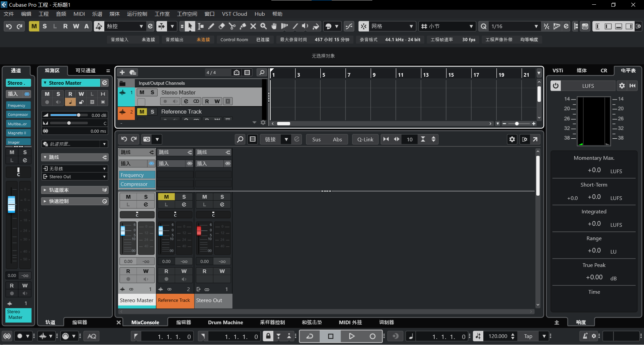644x345 pixels.
Task: Select the Erase tool
Action: (x=221, y=26)
